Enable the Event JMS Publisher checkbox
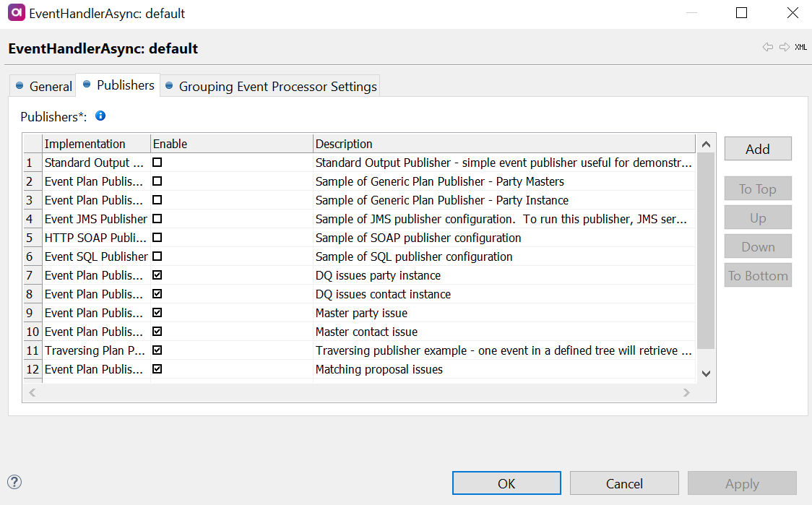 (157, 219)
